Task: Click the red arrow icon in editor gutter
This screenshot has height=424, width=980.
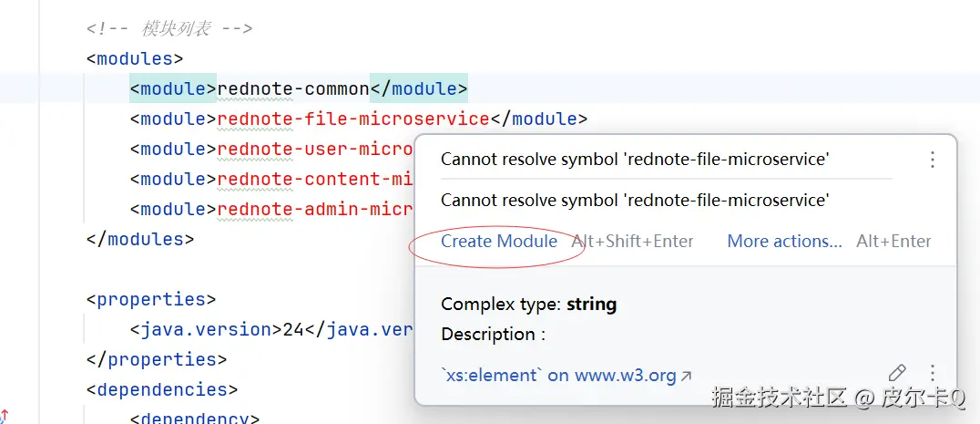Action: 5,417
